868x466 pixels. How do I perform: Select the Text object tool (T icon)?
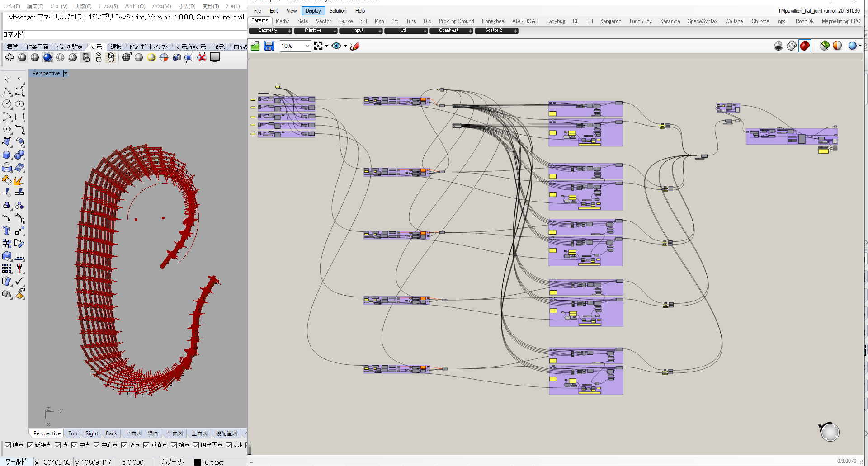7,231
